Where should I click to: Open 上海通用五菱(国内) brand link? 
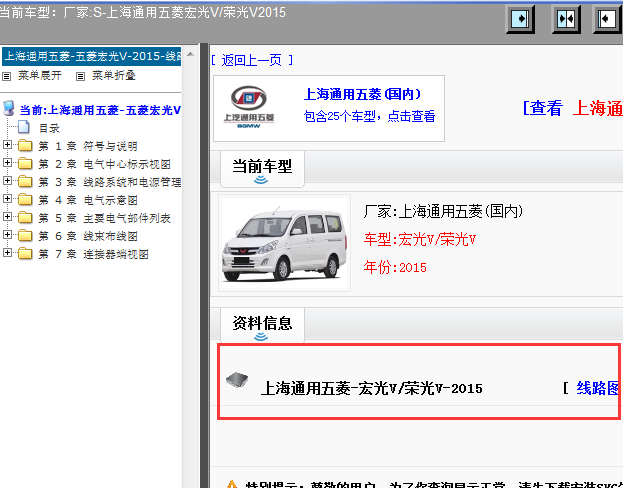[362, 94]
